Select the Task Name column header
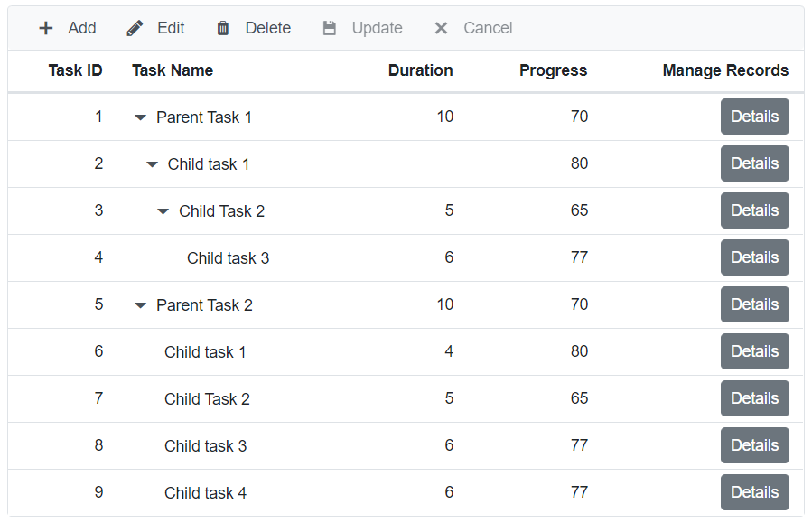The height and width of the screenshot is (523, 812). click(173, 70)
